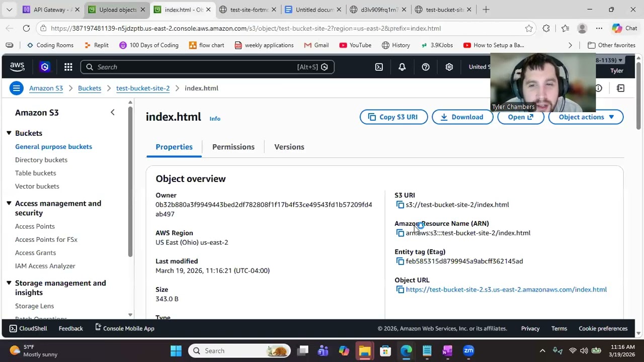Open the Amazon Q icon beside AWS logo
Viewport: 644px width, 362px height.
click(45, 67)
